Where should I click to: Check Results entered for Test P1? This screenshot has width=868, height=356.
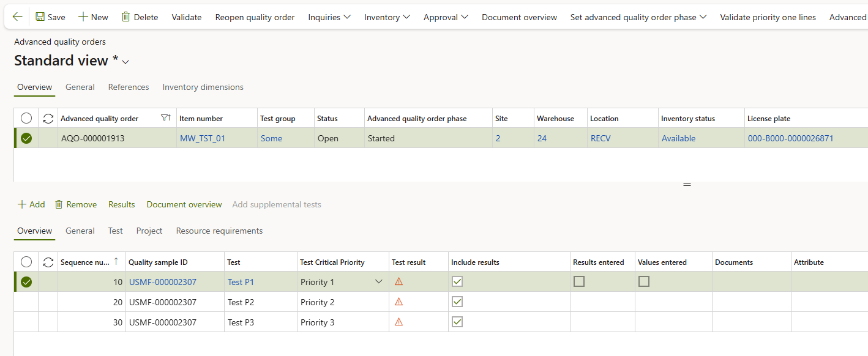click(x=579, y=282)
